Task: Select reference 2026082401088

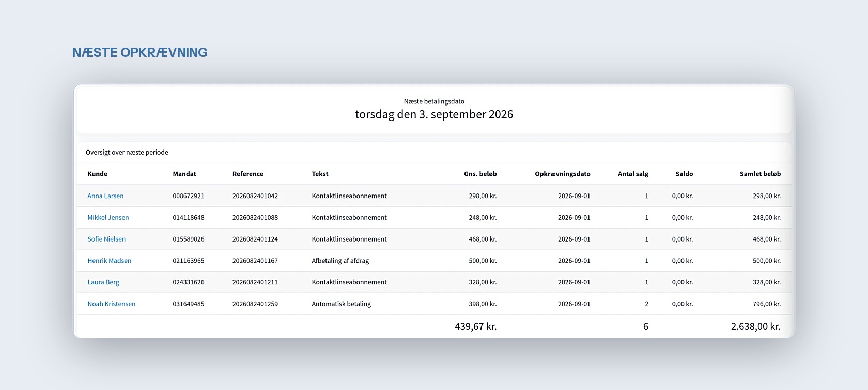Action: (255, 218)
